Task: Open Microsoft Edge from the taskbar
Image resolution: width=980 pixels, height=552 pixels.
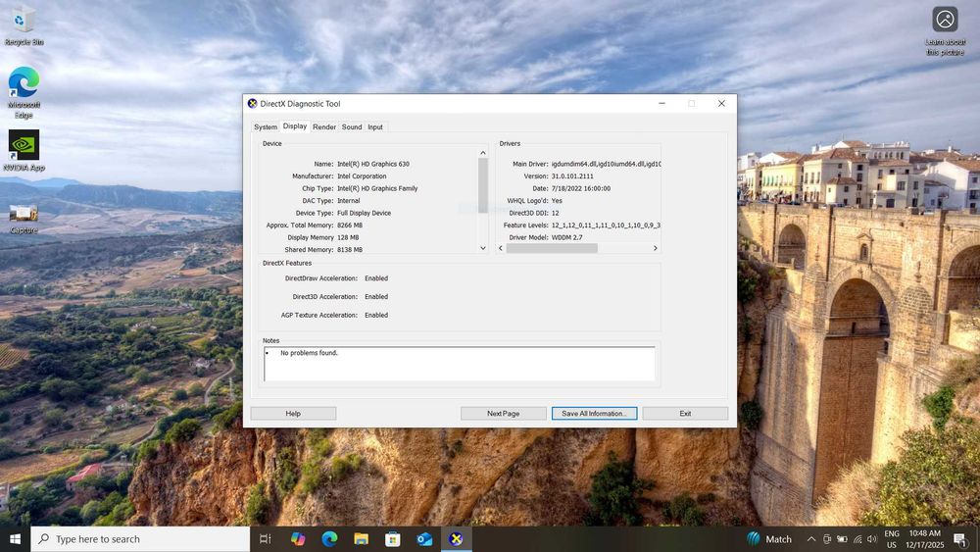Action: point(329,539)
